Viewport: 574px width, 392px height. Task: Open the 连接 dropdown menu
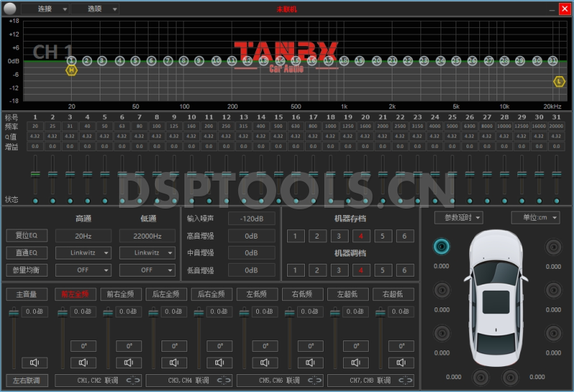click(45, 9)
